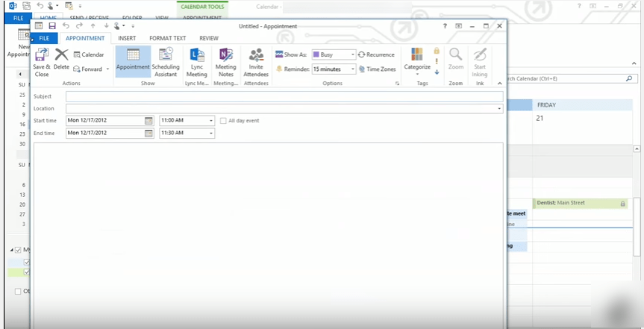Screen dimensions: 644x329
Task: Enable the All day event checkbox
Action: pos(223,121)
